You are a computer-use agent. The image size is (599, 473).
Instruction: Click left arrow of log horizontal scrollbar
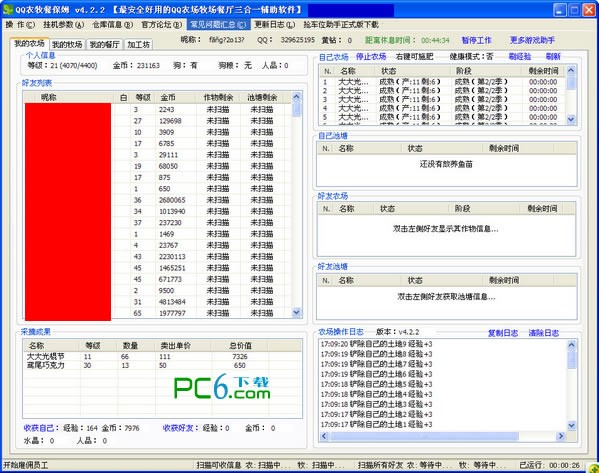click(x=324, y=436)
